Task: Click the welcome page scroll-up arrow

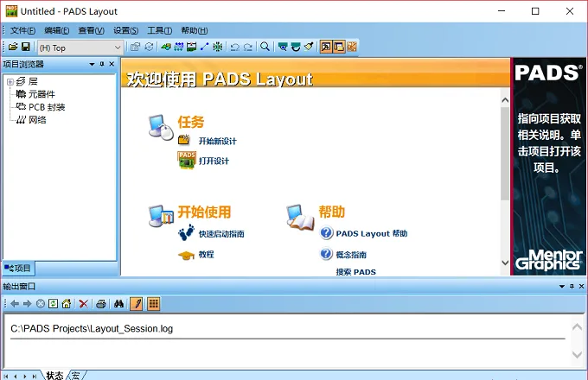Action: (505, 100)
